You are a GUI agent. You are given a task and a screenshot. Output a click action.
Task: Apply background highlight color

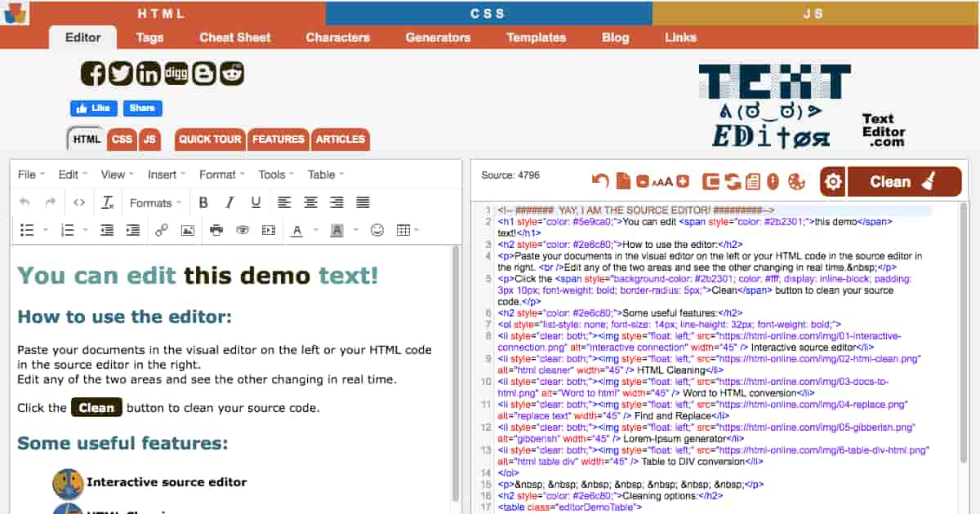point(336,230)
